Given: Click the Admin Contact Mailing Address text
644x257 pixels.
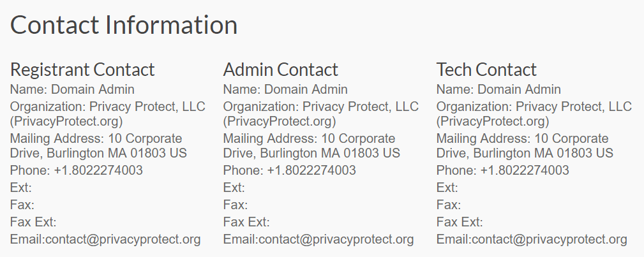Looking at the screenshot, I should [x=311, y=146].
